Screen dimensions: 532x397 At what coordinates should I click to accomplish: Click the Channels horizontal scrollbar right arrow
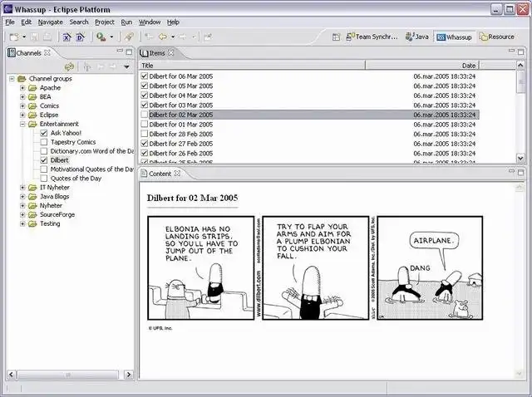[129, 375]
